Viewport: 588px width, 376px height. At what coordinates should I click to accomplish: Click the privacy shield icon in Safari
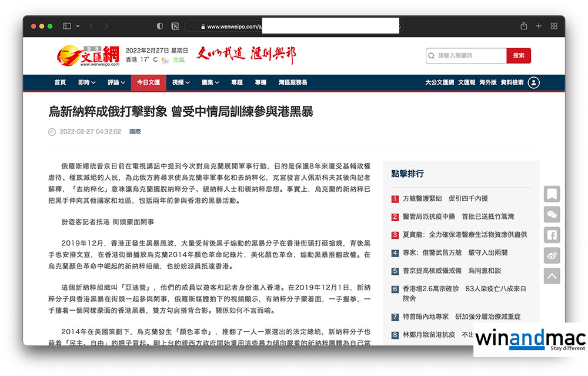click(160, 26)
